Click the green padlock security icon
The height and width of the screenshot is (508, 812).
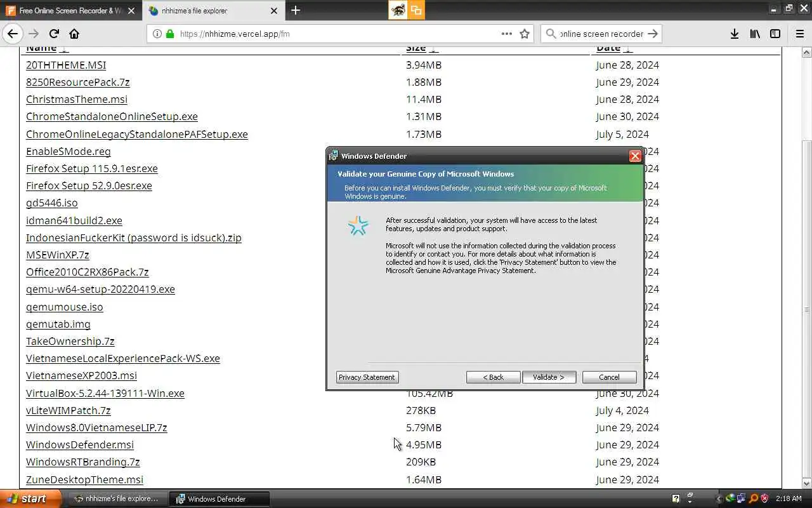(170, 34)
